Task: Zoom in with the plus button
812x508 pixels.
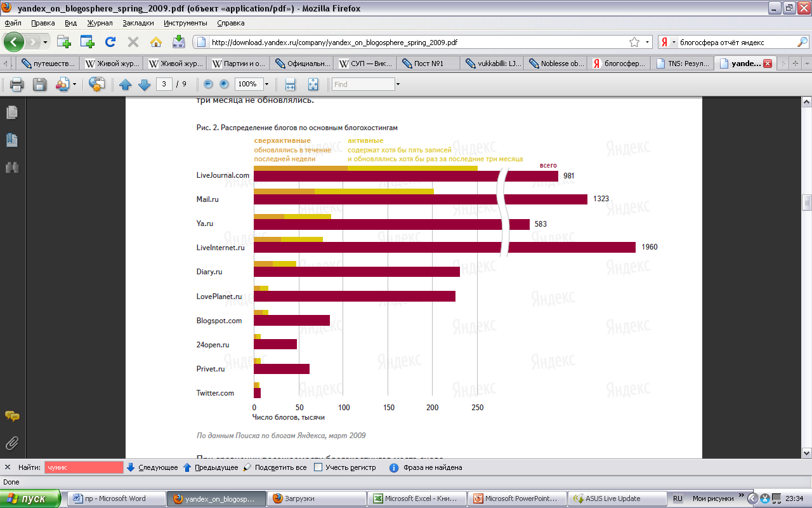Action: [x=224, y=84]
